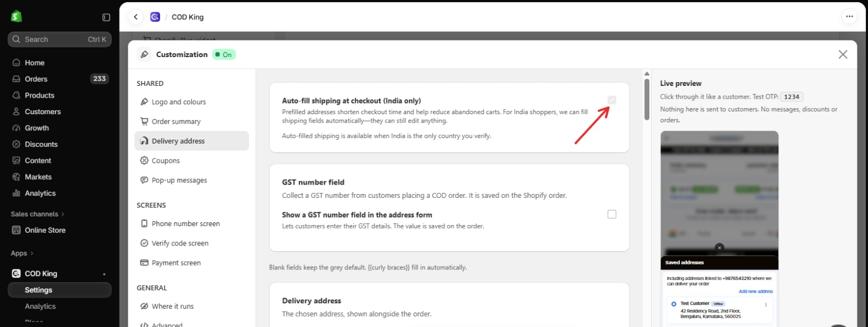Select Settings under COD King
This screenshot has height=327, width=868.
pos(60,290)
